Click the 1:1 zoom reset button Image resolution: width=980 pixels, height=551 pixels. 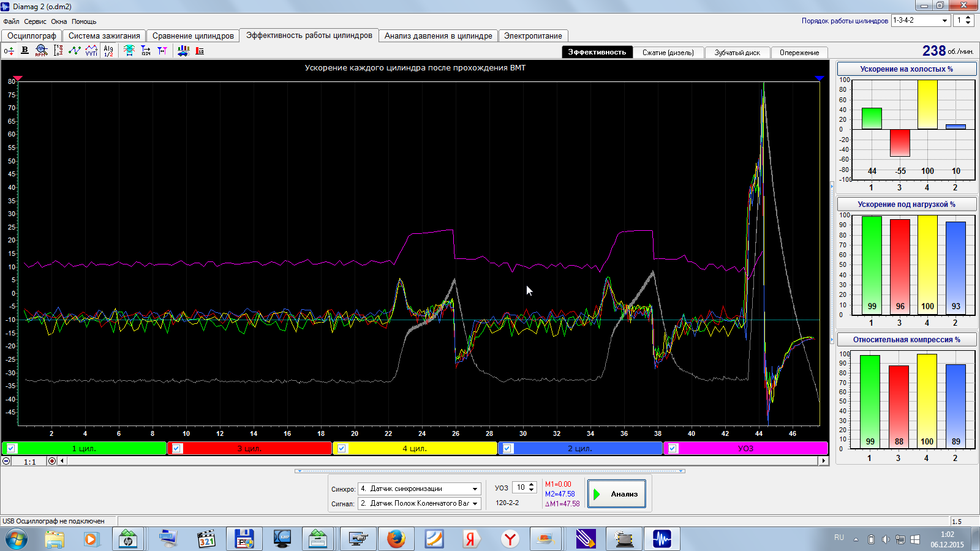pos(29,462)
